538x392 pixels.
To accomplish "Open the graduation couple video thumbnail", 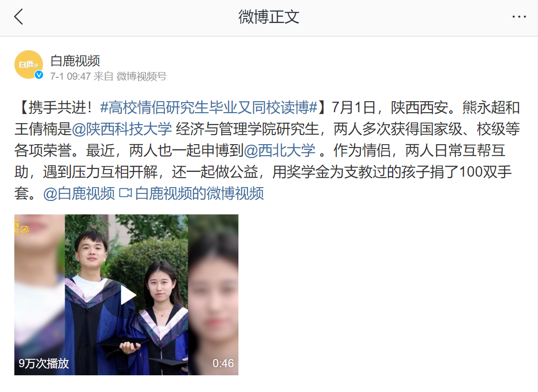I will (126, 295).
